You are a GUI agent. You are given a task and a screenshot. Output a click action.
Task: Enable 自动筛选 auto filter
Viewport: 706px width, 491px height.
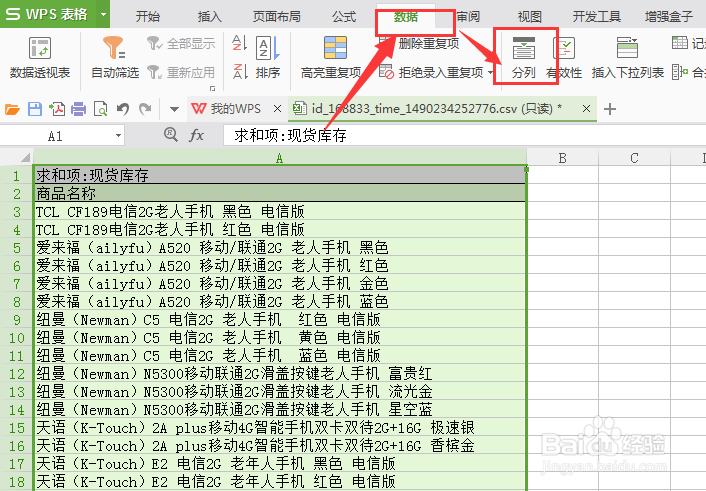[115, 58]
